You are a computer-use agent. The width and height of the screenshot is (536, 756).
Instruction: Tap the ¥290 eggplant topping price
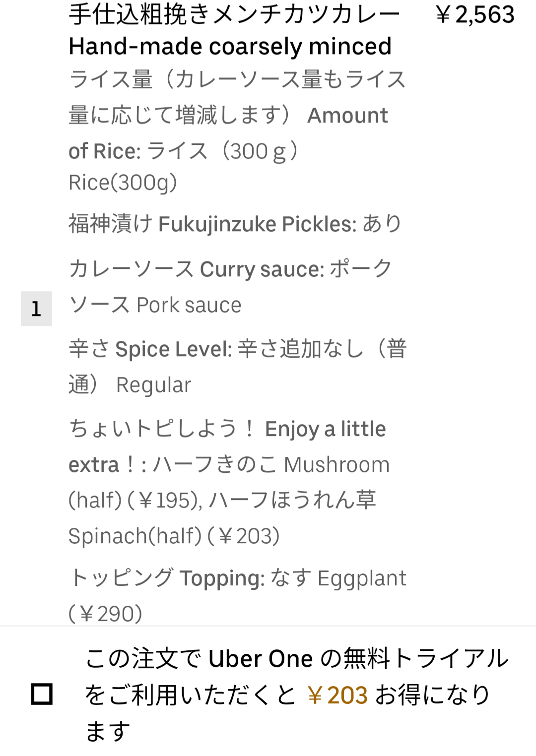pyautogui.click(x=106, y=614)
